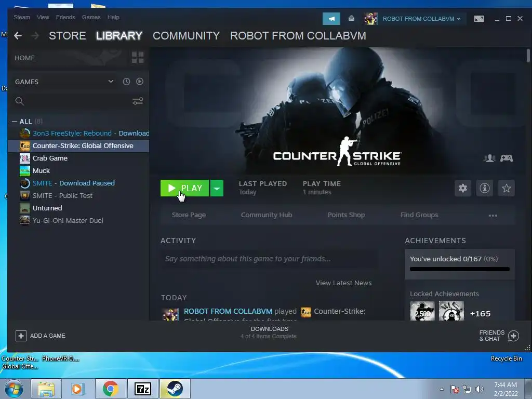Image resolution: width=532 pixels, height=399 pixels.
Task: Select 3on3 FreeStyle: Rebound in the list
Action: pos(79,134)
